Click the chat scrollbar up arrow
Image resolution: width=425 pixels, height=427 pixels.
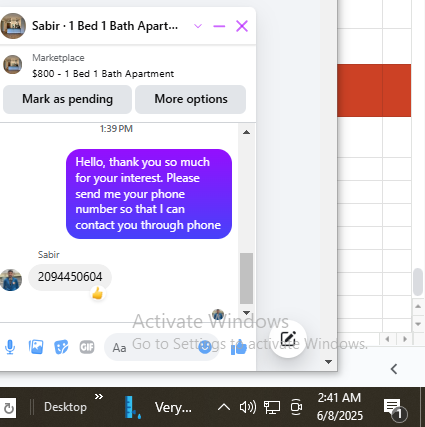tap(246, 132)
